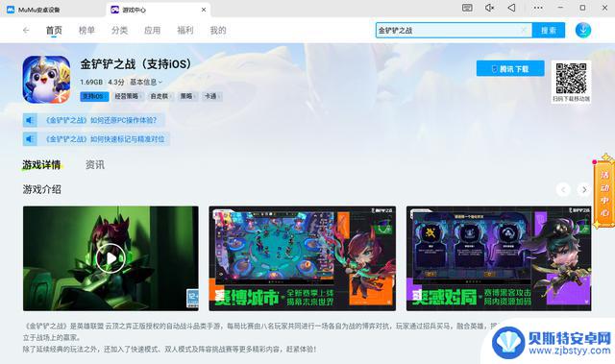The image size is (615, 364).
Task: Select the 资讯 tab
Action: pyautogui.click(x=95, y=165)
